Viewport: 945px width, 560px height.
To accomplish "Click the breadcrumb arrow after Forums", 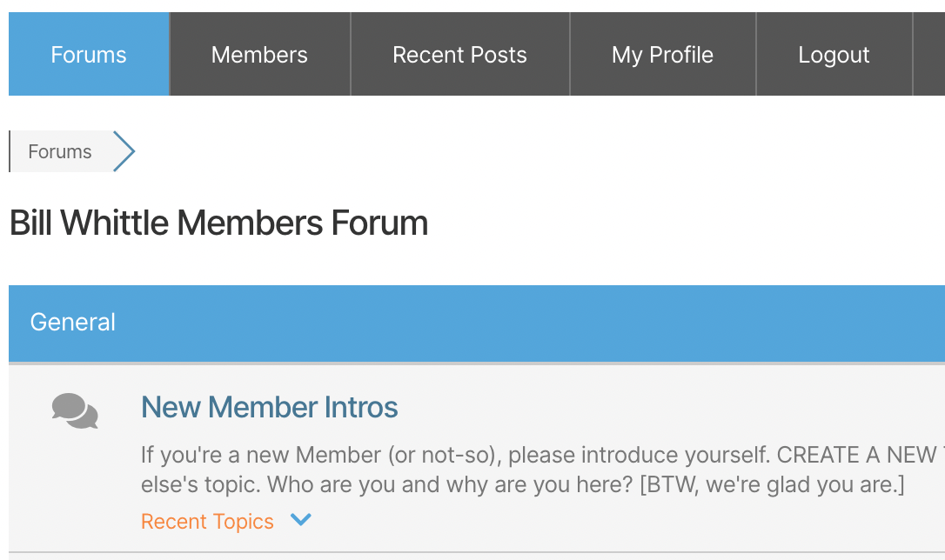I will 124,152.
